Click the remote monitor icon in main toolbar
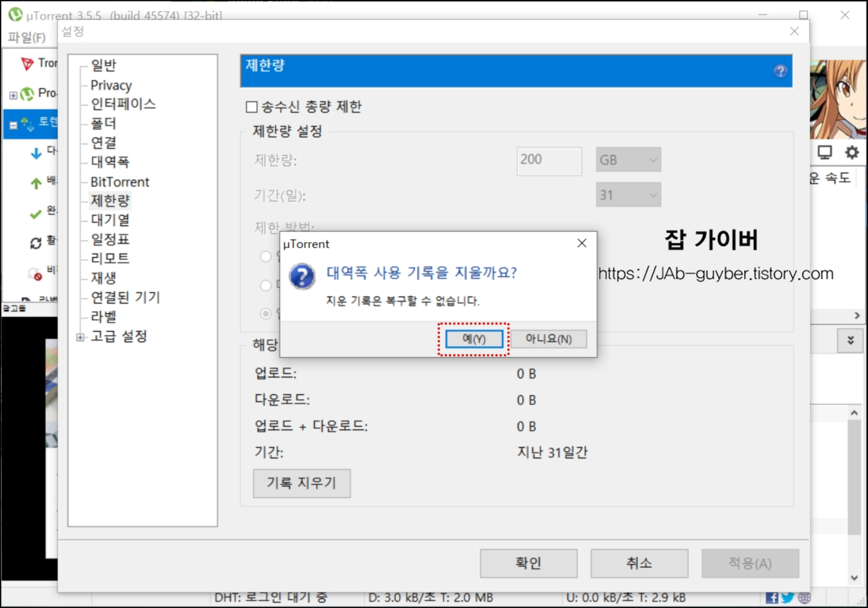Viewport: 868px width, 608px height. point(825,152)
